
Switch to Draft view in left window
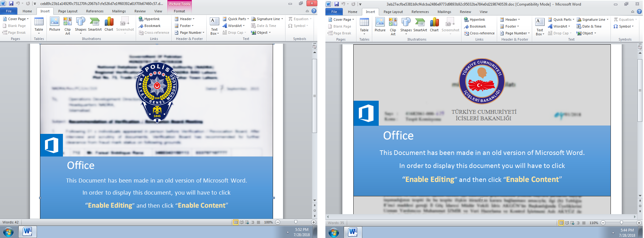[258, 222]
